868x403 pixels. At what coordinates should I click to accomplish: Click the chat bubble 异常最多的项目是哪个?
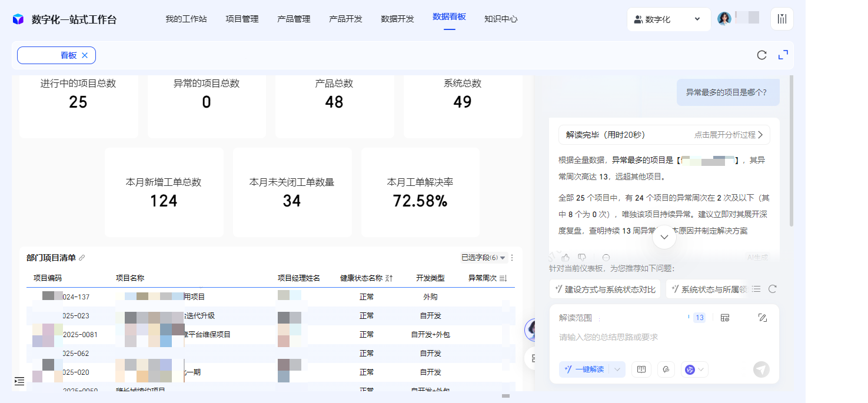728,92
